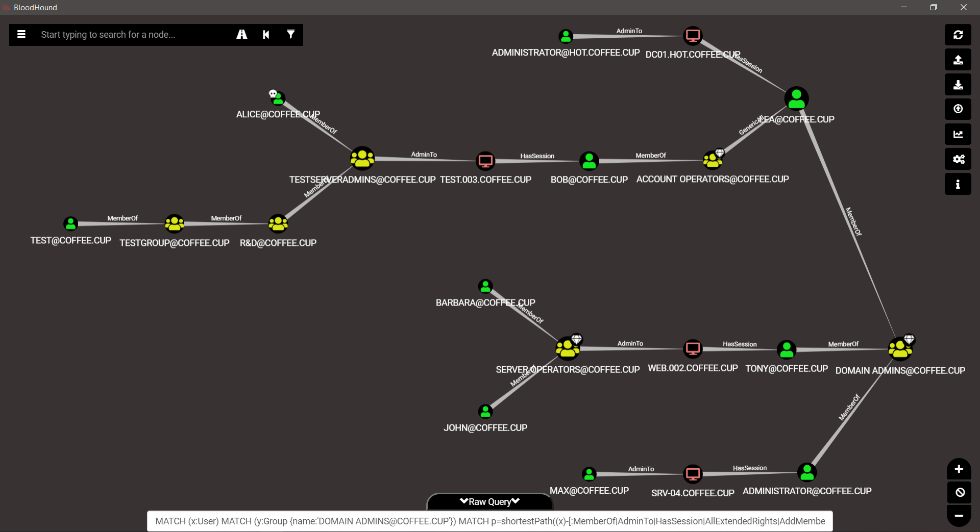Click HasSession label between WEB.002 and TONY
The width and height of the screenshot is (980, 532).
pos(740,344)
